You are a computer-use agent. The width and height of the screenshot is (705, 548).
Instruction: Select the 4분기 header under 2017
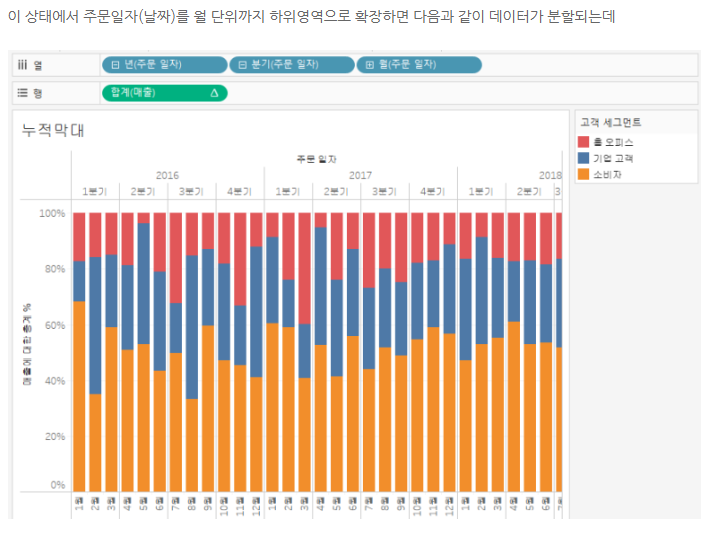click(x=433, y=192)
